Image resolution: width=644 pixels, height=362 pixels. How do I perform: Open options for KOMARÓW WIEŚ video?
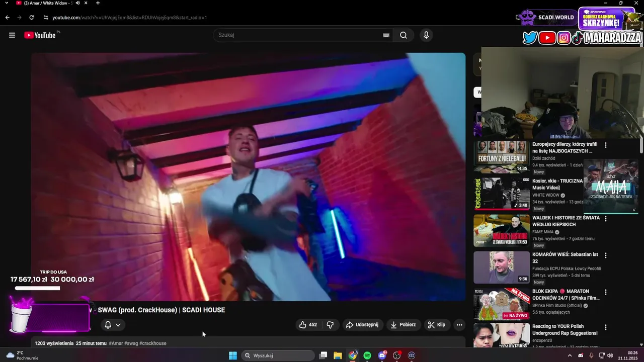pyautogui.click(x=606, y=255)
